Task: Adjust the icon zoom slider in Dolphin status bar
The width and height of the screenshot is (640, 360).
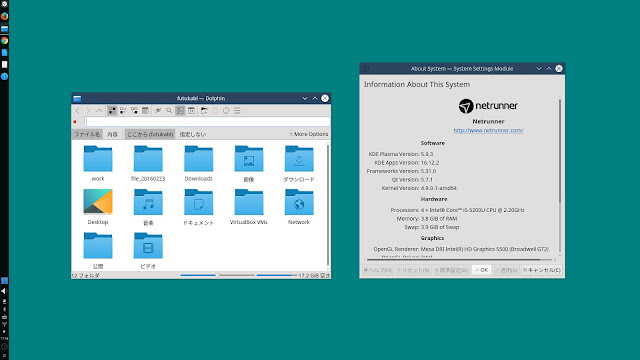Action: click(217, 276)
